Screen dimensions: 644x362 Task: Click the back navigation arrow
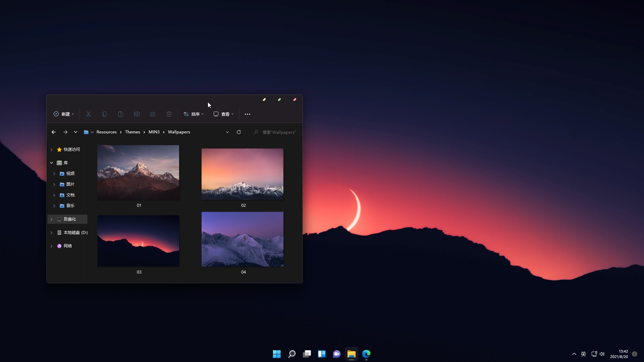(54, 132)
